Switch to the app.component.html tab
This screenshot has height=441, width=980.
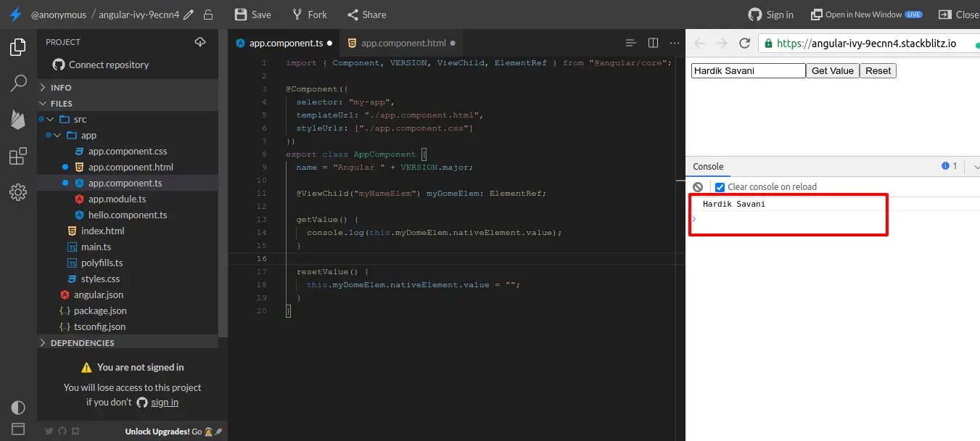pyautogui.click(x=403, y=44)
